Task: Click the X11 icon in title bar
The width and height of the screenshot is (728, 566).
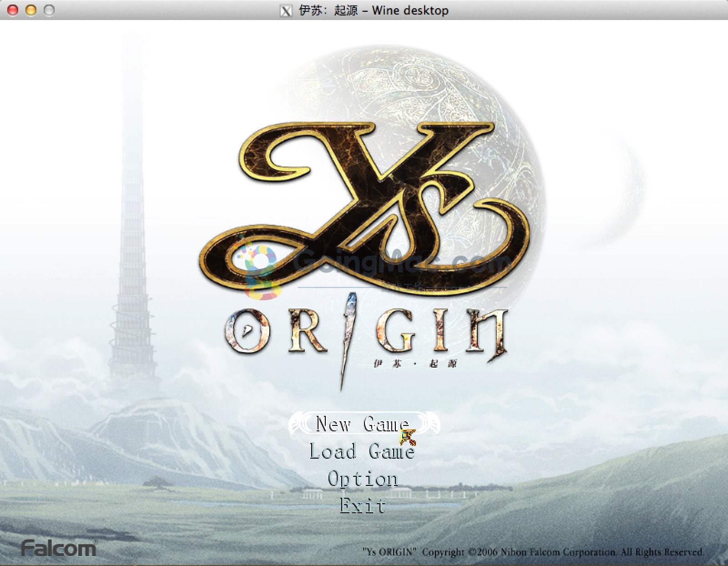Action: [x=286, y=10]
